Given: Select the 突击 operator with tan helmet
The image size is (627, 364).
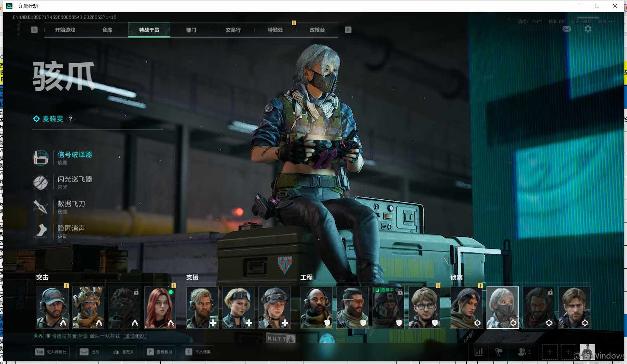Looking at the screenshot, I should point(88,307).
